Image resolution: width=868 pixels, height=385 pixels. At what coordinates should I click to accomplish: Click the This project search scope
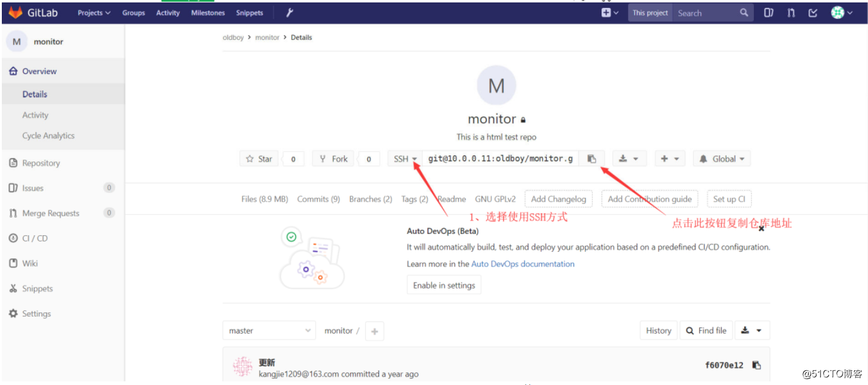point(650,13)
